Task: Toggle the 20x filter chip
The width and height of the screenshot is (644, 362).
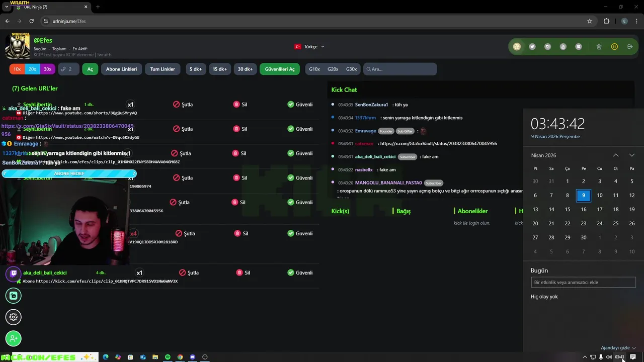Action: (32, 69)
